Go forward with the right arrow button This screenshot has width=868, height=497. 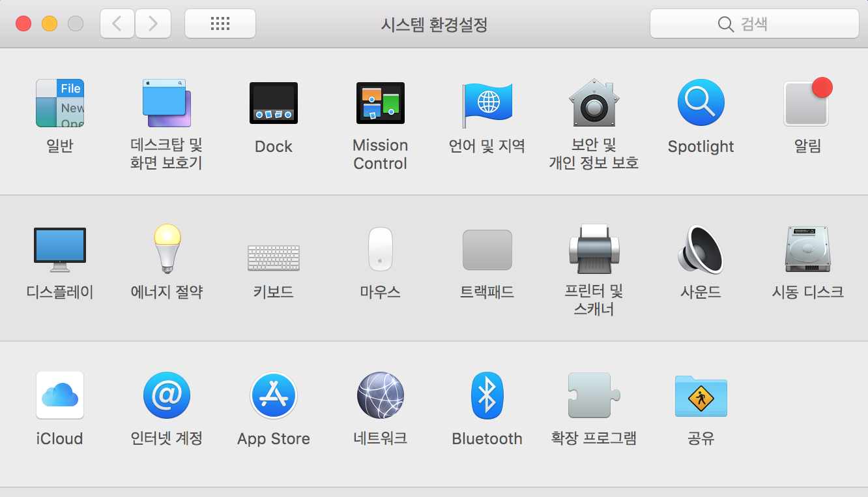click(x=153, y=23)
